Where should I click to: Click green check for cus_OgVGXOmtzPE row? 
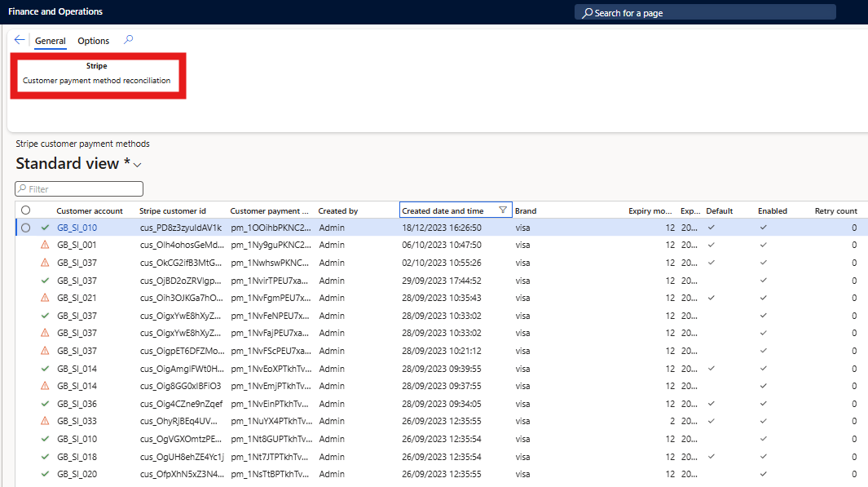coord(46,439)
